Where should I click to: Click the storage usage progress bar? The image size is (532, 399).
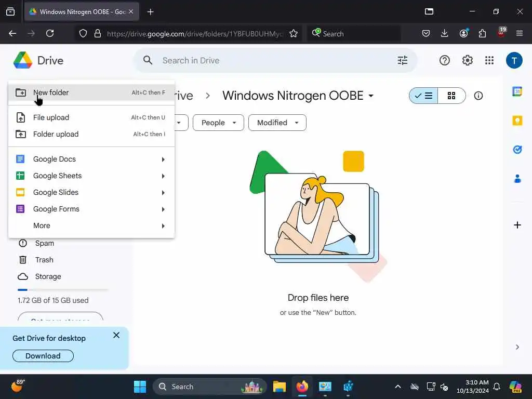tap(63, 290)
